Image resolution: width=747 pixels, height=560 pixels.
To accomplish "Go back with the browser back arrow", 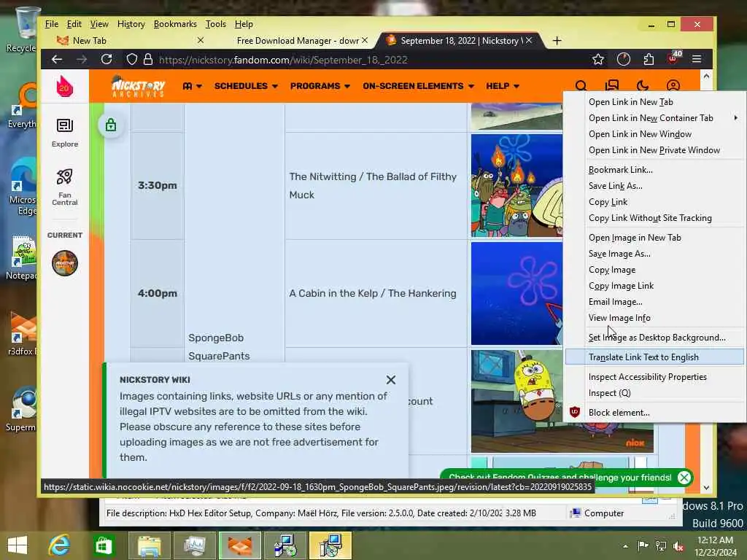I will (x=57, y=60).
